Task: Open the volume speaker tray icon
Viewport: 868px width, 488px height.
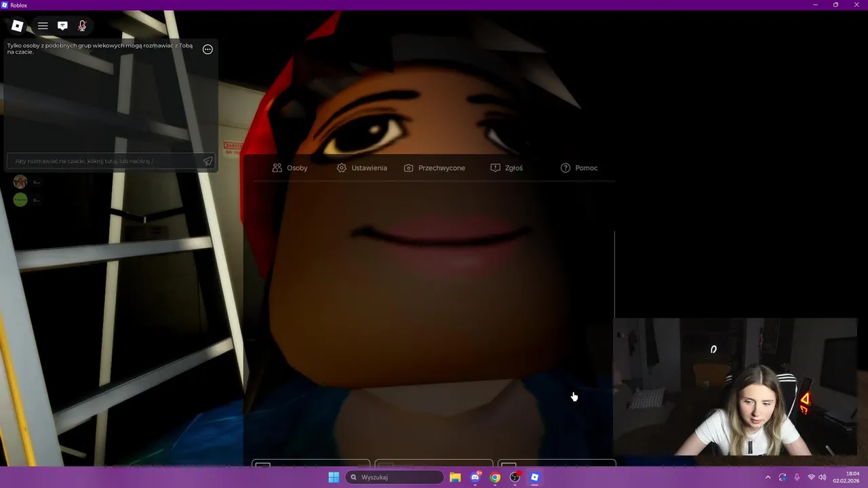Action: pyautogui.click(x=822, y=477)
